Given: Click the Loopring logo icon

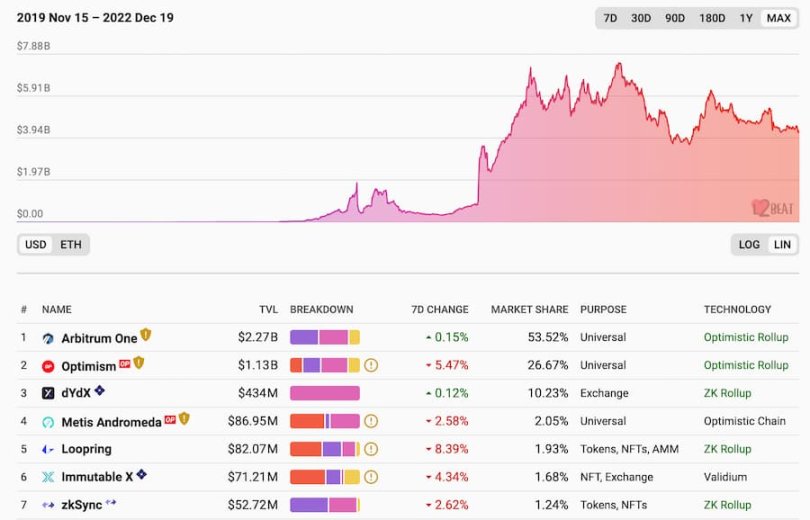Looking at the screenshot, I should [x=48, y=450].
